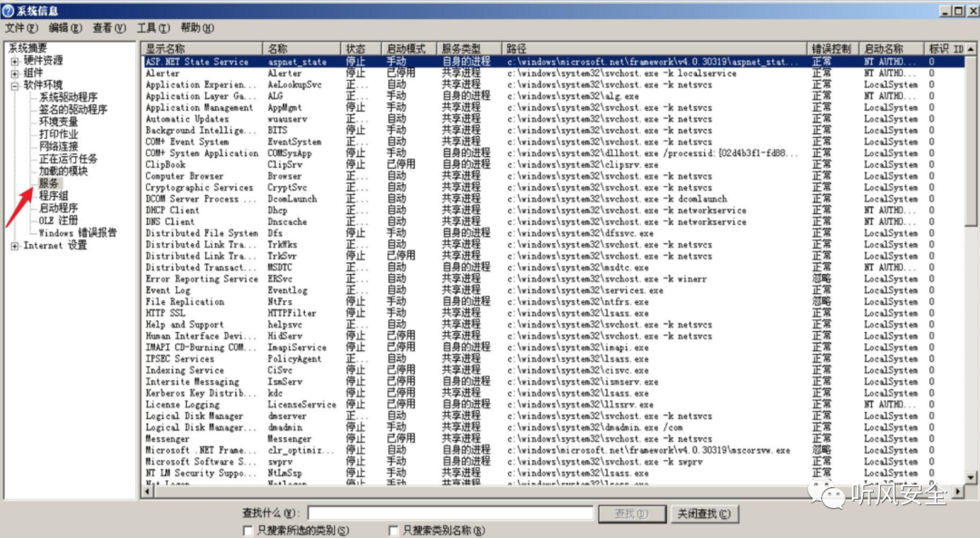This screenshot has width=980, height=538.
Task: Select the Error Reporting Service row
Action: tap(554, 279)
